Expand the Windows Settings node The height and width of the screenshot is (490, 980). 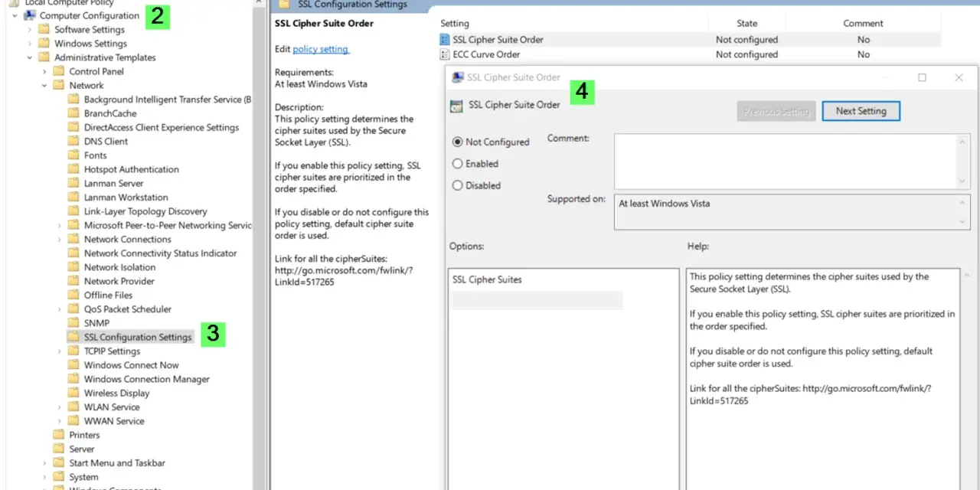[x=30, y=44]
